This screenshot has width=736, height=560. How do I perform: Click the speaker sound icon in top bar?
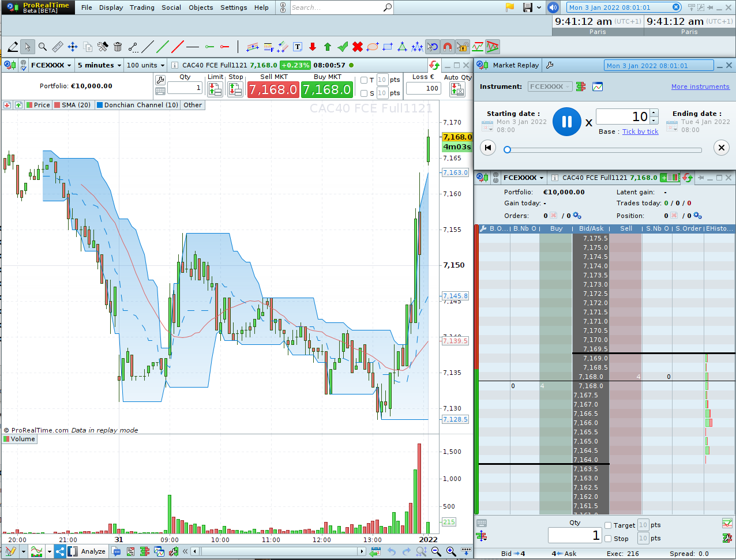[x=553, y=7]
